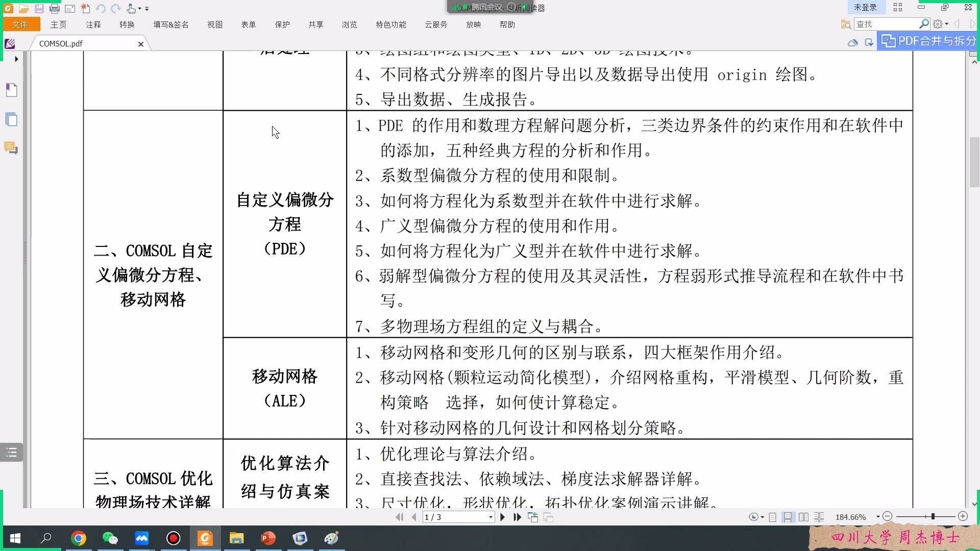Click the 未登录 login button
This screenshot has height=551, width=980.
(x=865, y=7)
